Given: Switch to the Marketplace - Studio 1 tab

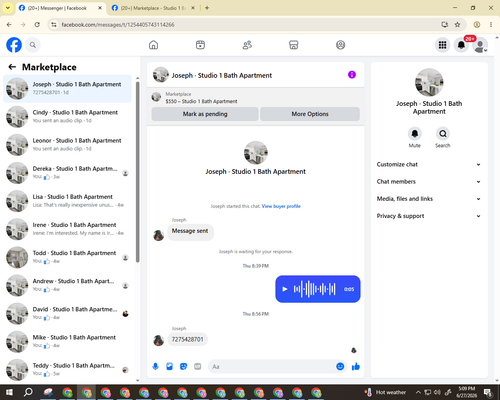Looking at the screenshot, I should tap(153, 8).
